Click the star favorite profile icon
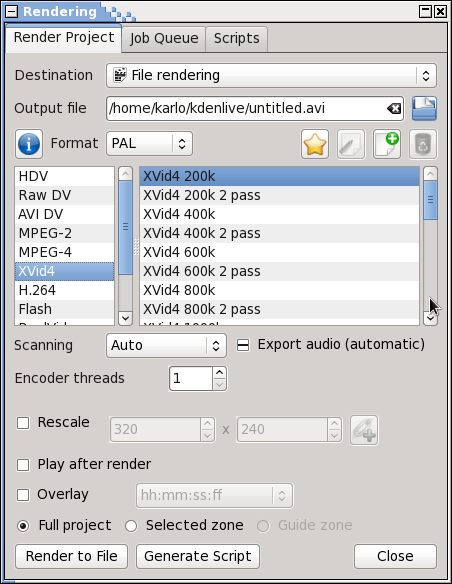Screen dimensions: 452x584 pyautogui.click(x=315, y=144)
